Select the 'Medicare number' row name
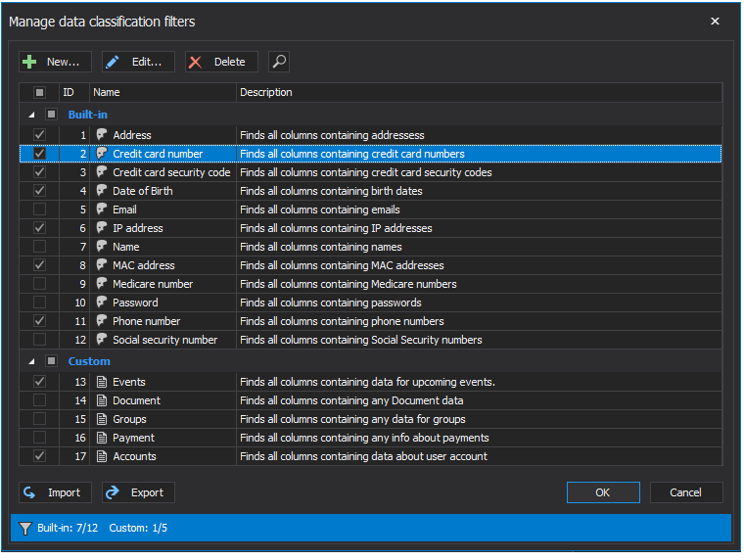744x560 pixels. click(153, 284)
